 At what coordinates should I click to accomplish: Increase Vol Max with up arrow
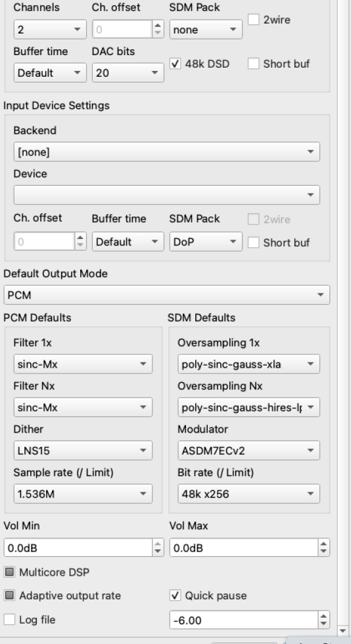[324, 544]
